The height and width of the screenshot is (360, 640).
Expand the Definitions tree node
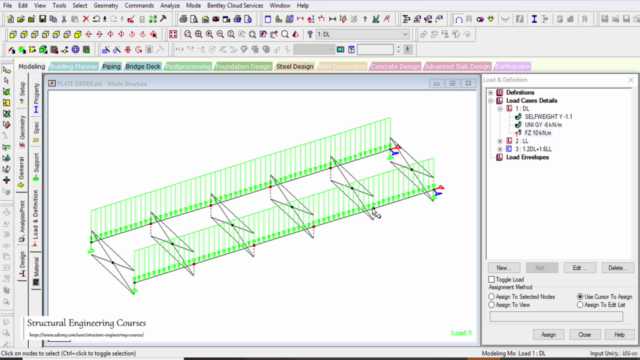click(x=491, y=93)
